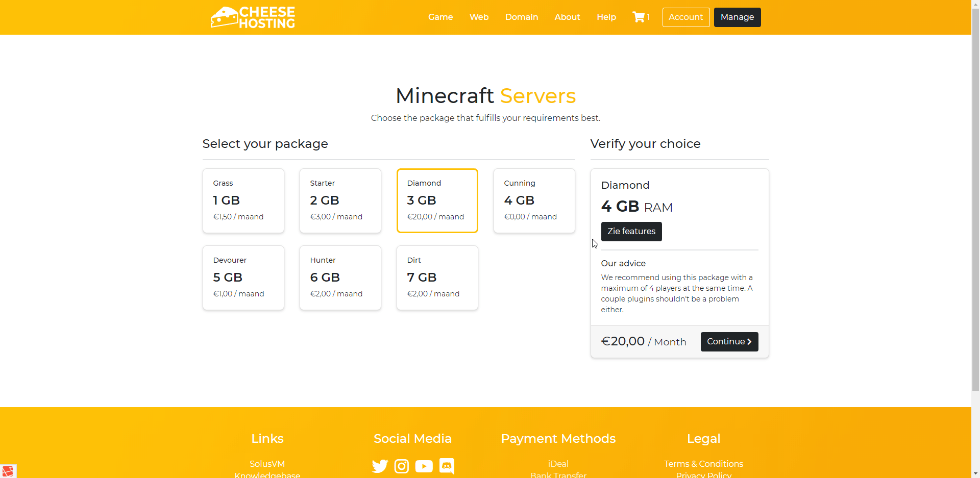
Task: Select the Grass 1 GB package
Action: click(243, 200)
